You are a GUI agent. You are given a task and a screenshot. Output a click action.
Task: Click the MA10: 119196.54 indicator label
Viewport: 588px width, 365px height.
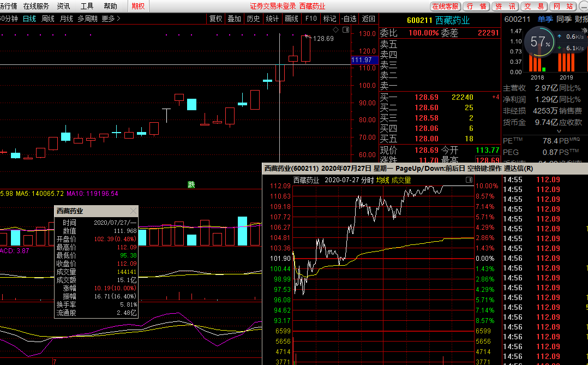click(x=92, y=194)
